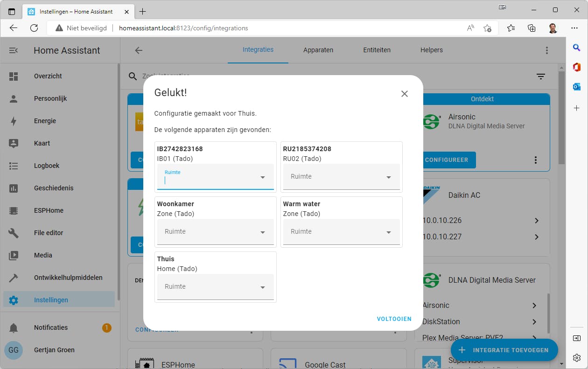Open a new browser tab
588x369 pixels.
point(143,11)
